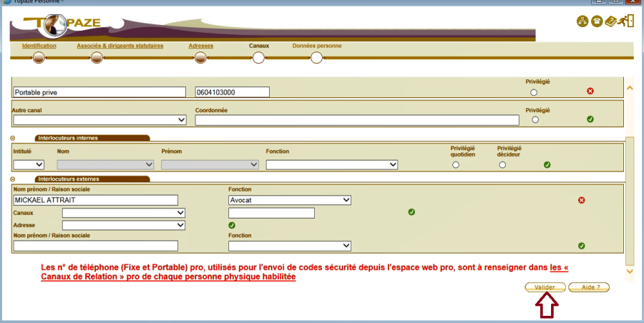This screenshot has height=323, width=644.
Task: Click green check in Interlocuteurs internes row
Action: [547, 164]
